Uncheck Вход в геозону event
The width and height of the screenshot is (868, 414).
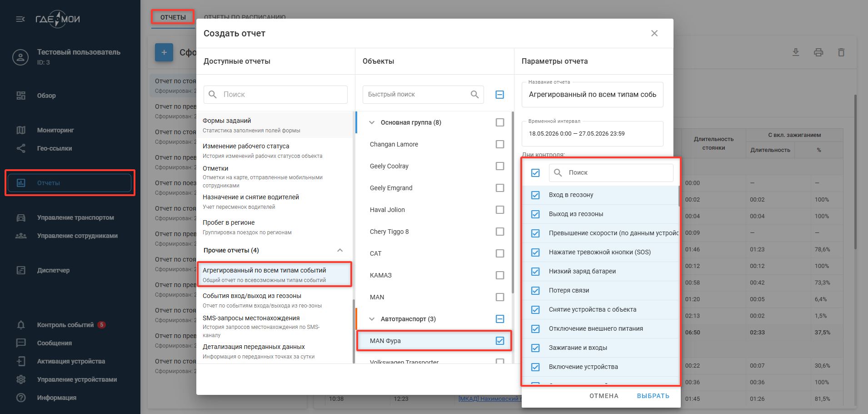pyautogui.click(x=535, y=195)
